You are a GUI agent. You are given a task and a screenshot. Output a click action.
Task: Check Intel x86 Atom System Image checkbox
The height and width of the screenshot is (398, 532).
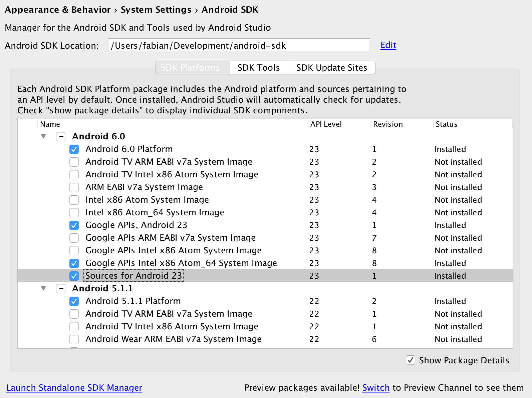pyautogui.click(x=74, y=200)
